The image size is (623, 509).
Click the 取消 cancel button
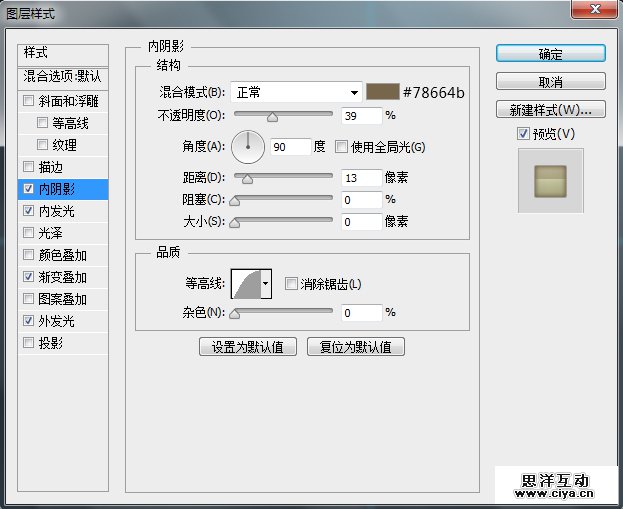pyautogui.click(x=550, y=82)
